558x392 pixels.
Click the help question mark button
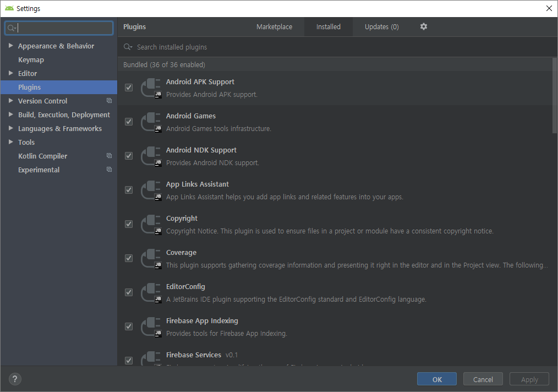[15, 379]
